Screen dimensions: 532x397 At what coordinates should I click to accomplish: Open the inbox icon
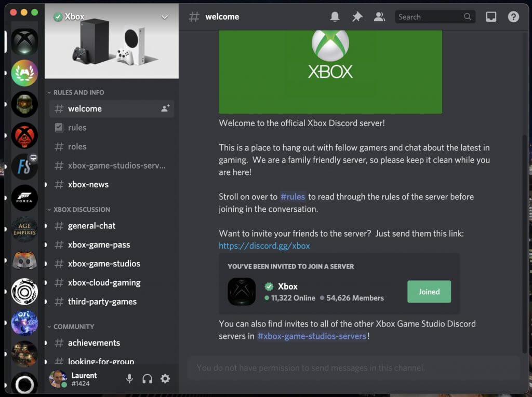point(491,17)
